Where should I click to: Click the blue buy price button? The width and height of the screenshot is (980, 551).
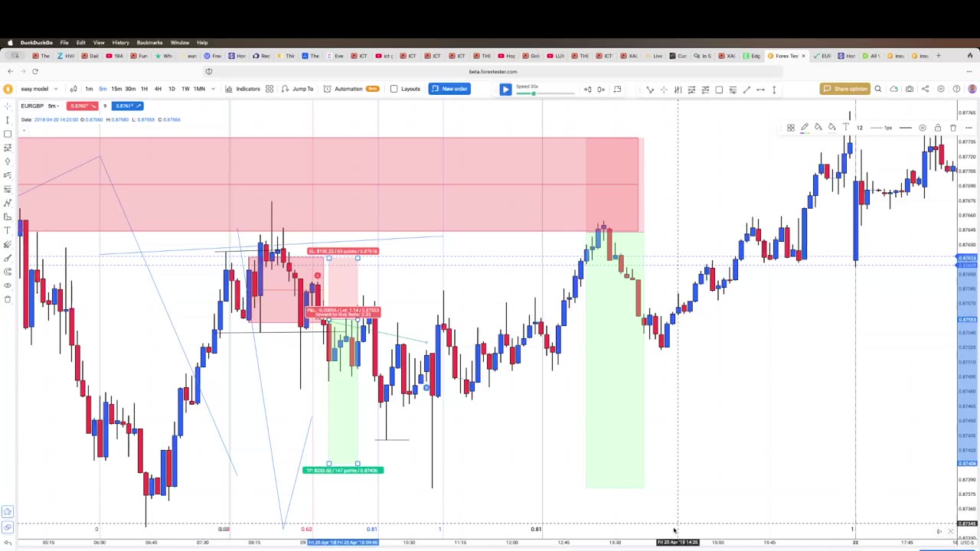coord(128,106)
